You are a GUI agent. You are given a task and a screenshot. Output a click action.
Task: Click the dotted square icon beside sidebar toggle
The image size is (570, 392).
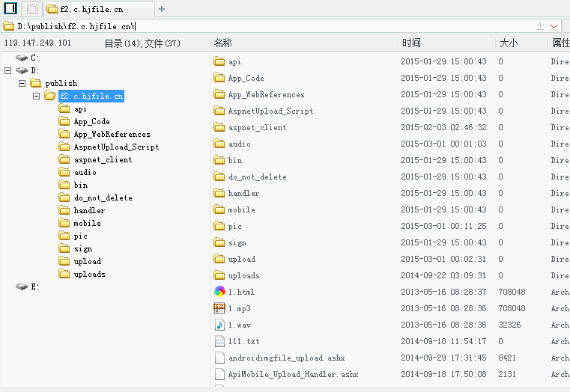coord(32,9)
